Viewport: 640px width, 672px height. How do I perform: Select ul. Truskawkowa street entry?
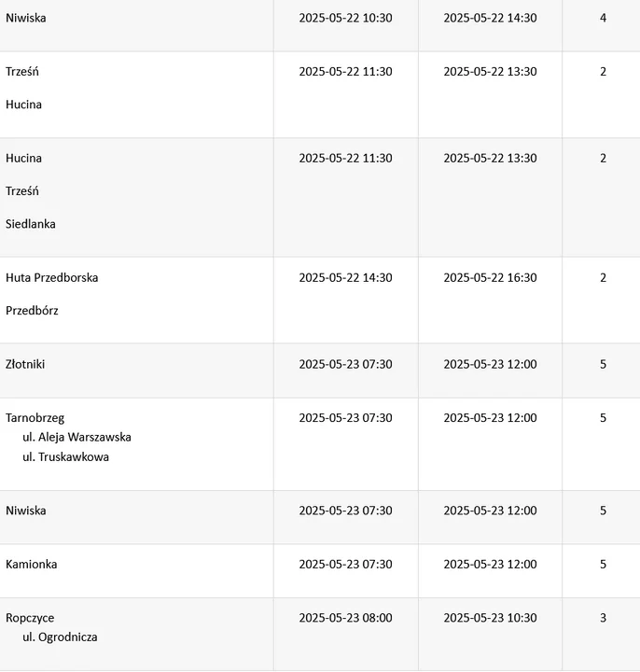click(x=65, y=456)
